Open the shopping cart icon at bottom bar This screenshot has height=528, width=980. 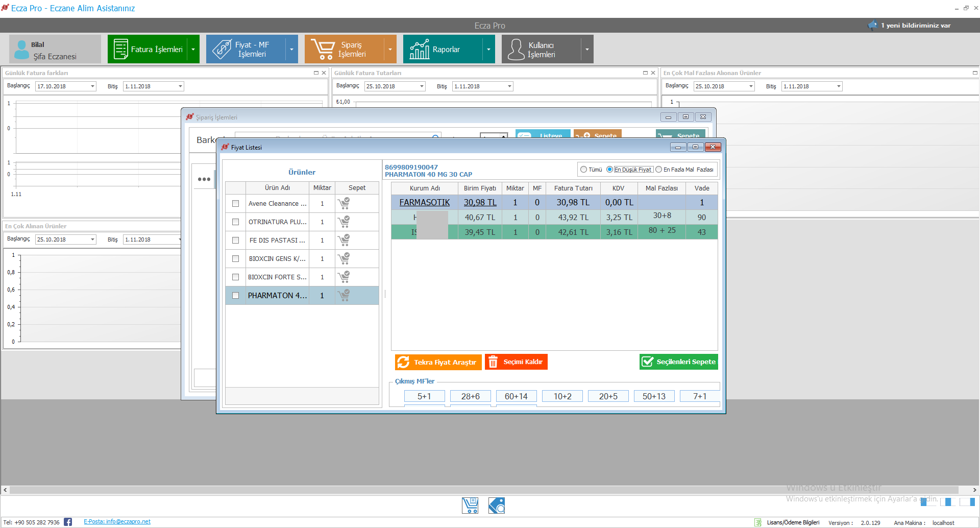[x=470, y=506]
